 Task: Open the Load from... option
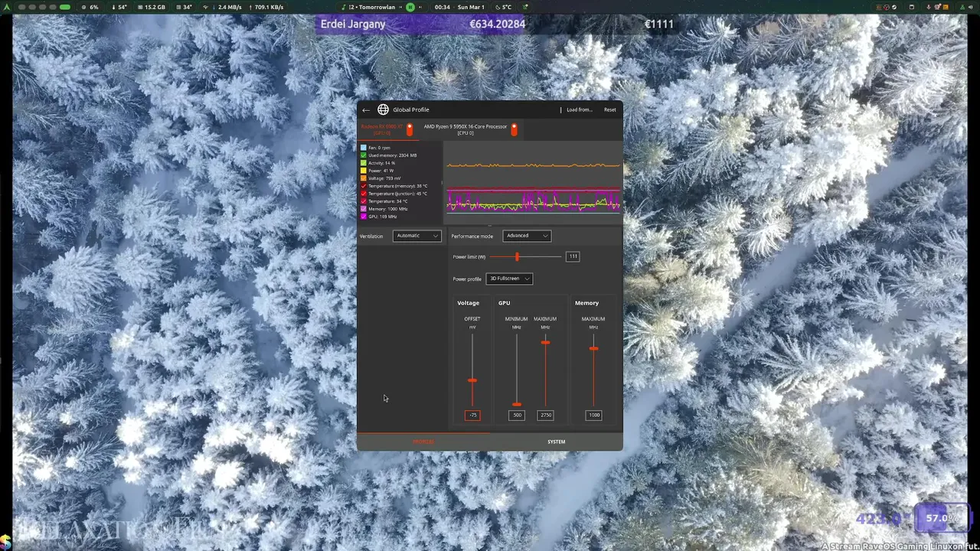pos(580,109)
